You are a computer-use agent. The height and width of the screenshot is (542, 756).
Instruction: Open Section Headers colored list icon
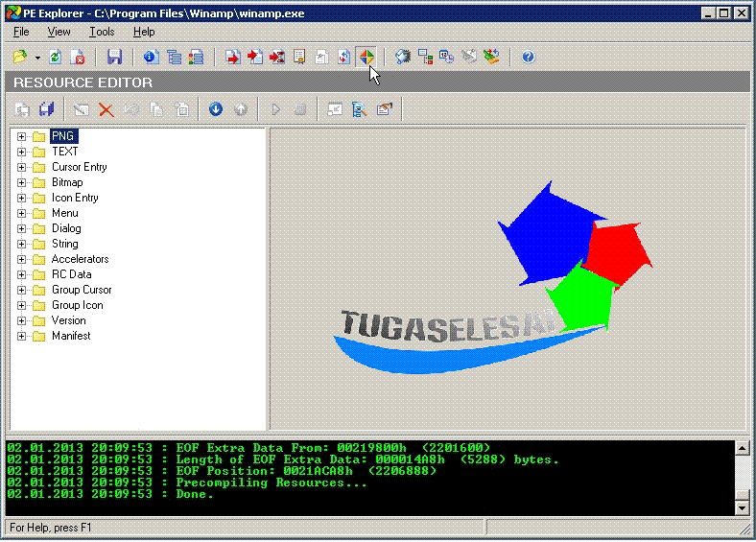197,57
